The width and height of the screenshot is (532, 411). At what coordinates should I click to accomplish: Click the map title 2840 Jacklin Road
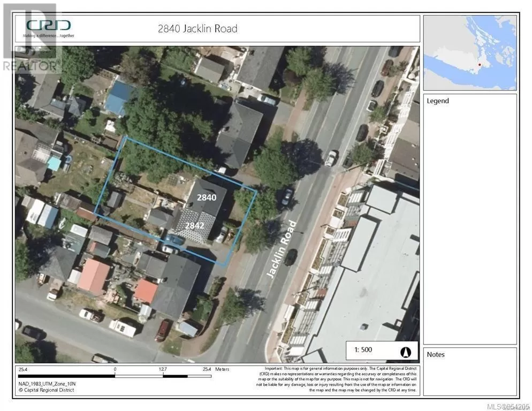[197, 29]
